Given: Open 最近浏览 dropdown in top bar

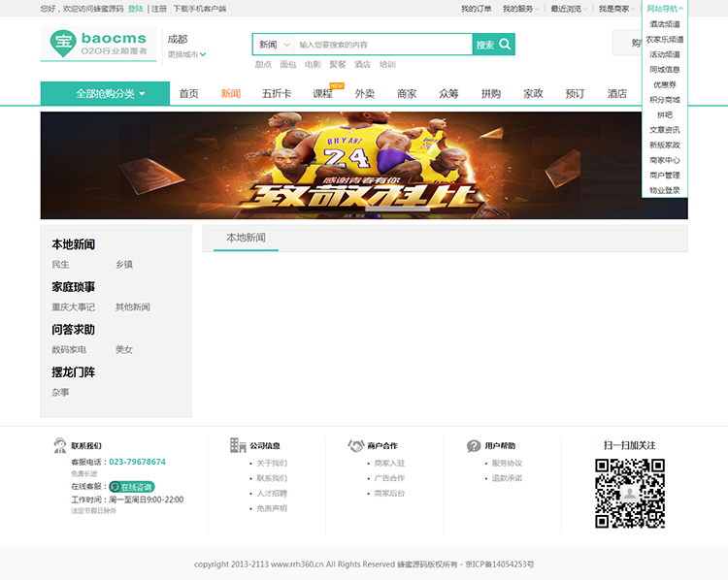Looking at the screenshot, I should [569, 9].
